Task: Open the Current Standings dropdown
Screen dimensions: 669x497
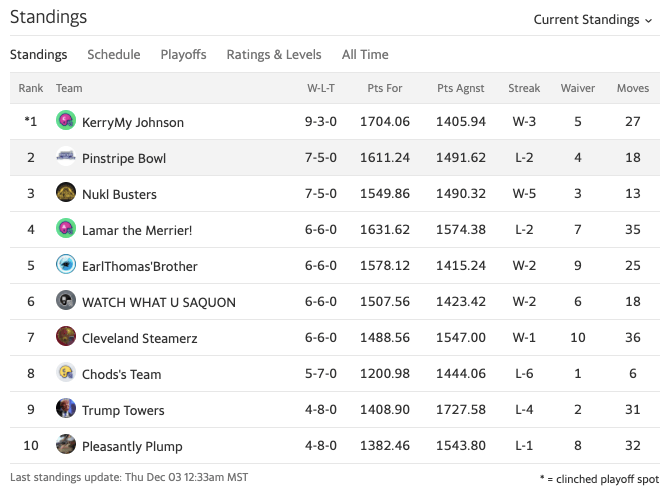Action: pos(592,20)
